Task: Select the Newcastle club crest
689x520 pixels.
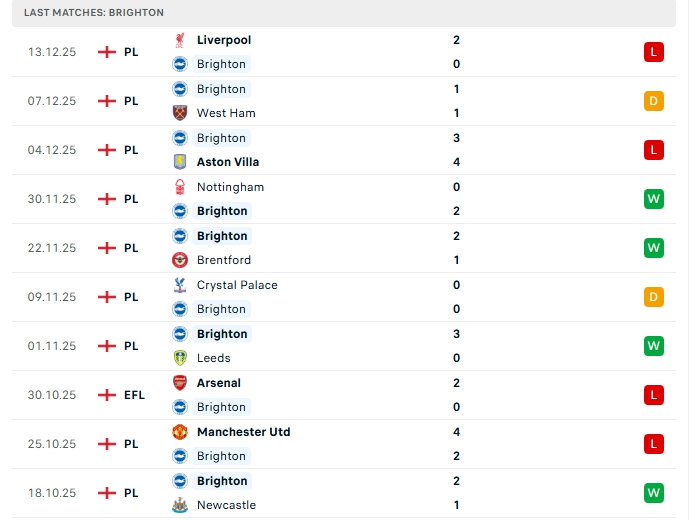Action: (180, 505)
